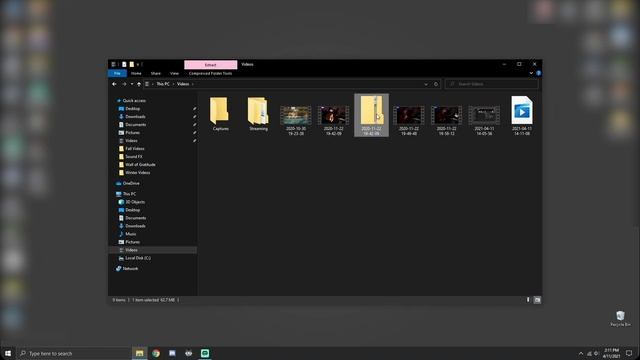Screen dimensions: 640x360
Task: Click the taskbar search box
Action: (x=73, y=353)
